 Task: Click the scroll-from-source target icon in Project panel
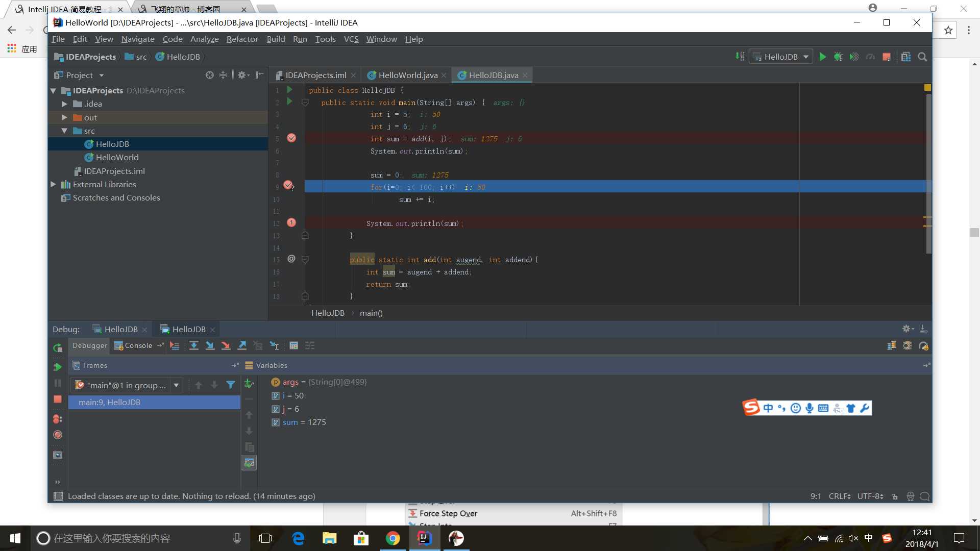[x=209, y=75]
